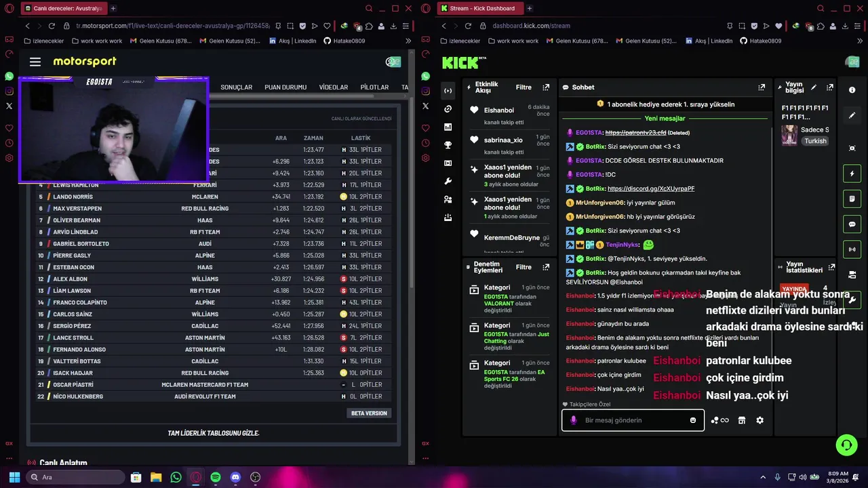Go back in the Motorsport browser window
The width and height of the screenshot is (868, 488).
28,26
